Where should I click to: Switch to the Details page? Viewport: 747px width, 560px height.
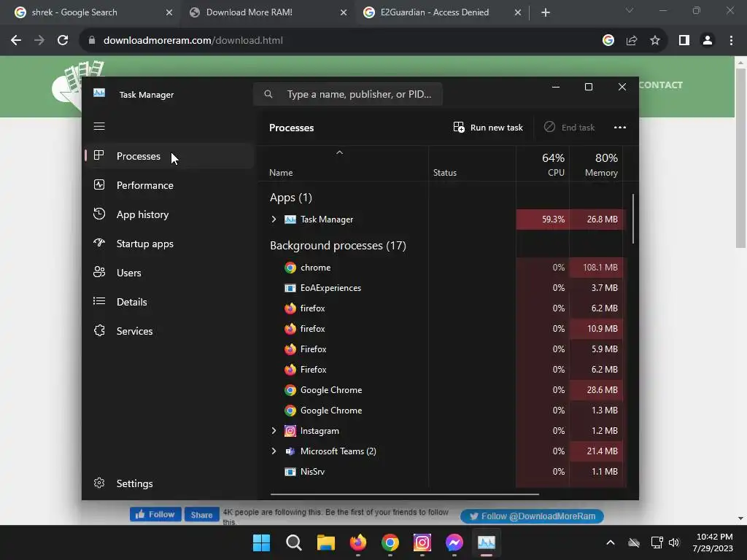tap(169, 301)
